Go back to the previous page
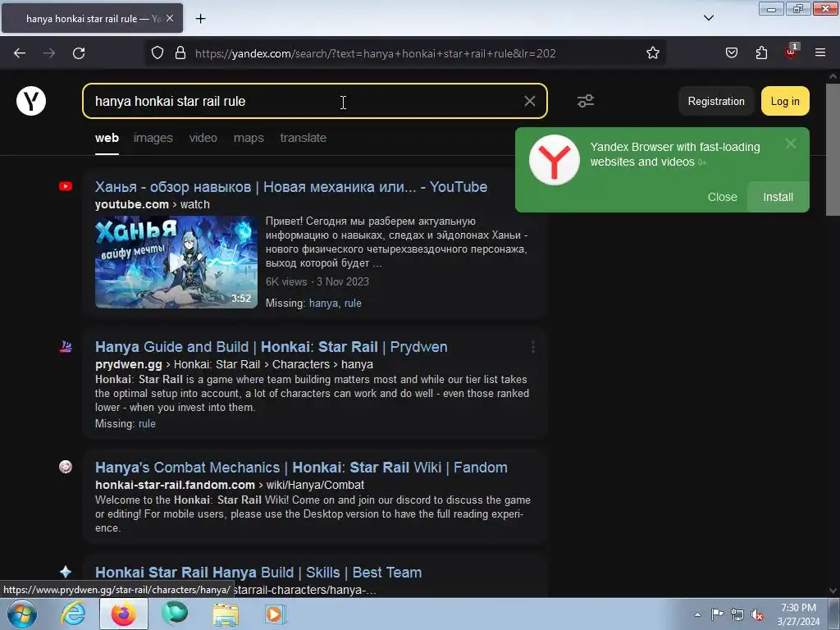This screenshot has height=630, width=840. 20,53
